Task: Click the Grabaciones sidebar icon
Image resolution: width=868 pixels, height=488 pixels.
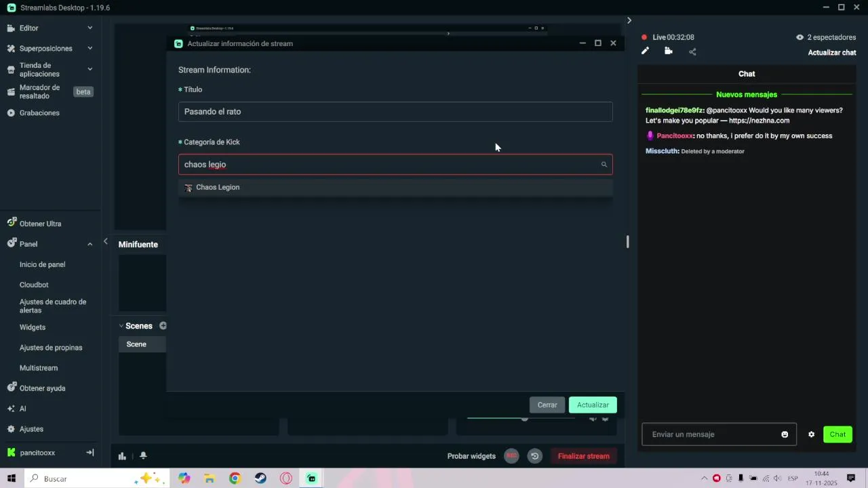Action: (11, 113)
